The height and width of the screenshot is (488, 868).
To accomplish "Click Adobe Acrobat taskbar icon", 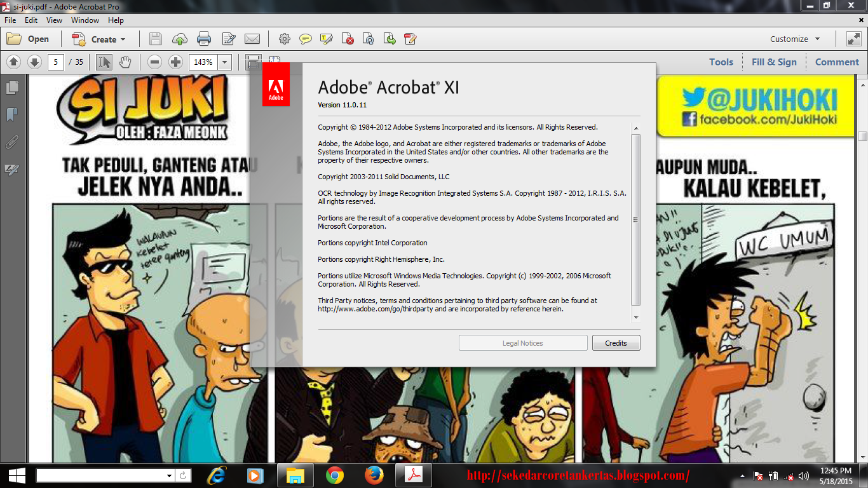I will click(x=414, y=475).
